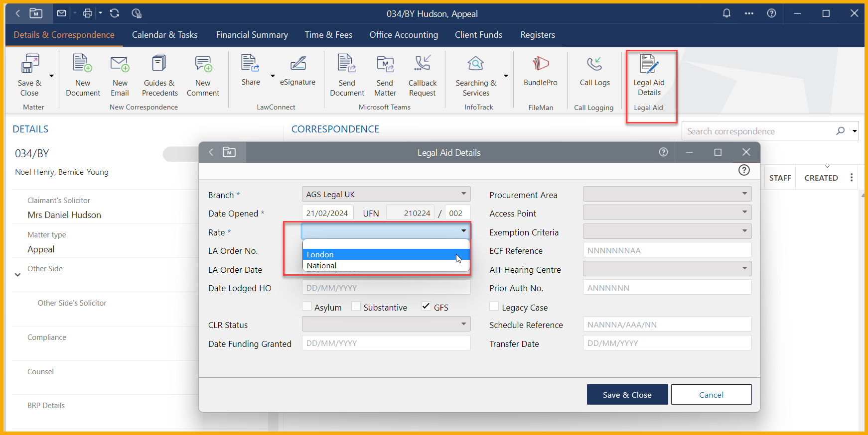Click Save & Close in the dialog

pos(627,395)
